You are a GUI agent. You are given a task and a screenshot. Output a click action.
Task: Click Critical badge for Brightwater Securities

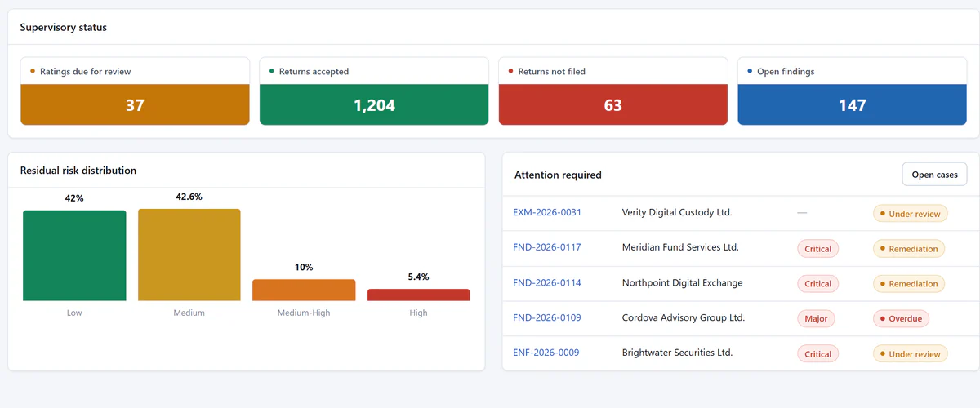[x=817, y=354]
